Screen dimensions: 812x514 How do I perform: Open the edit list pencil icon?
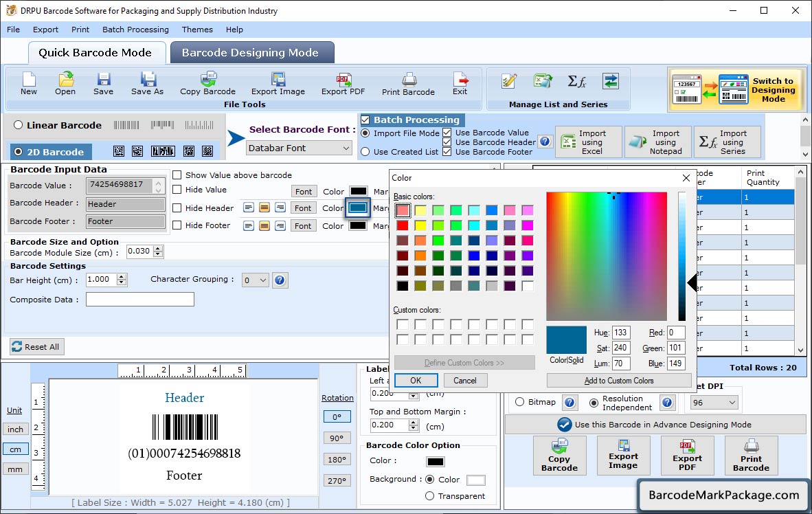point(509,81)
